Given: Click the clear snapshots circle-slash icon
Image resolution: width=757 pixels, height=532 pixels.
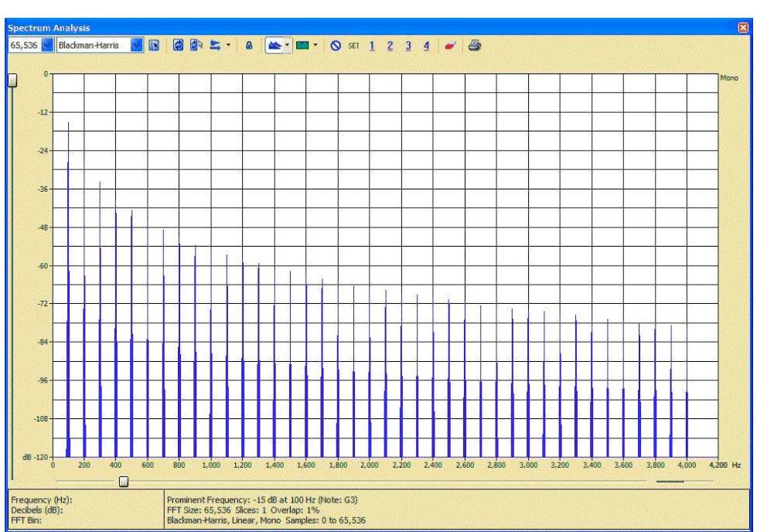Looking at the screenshot, I should tap(336, 46).
